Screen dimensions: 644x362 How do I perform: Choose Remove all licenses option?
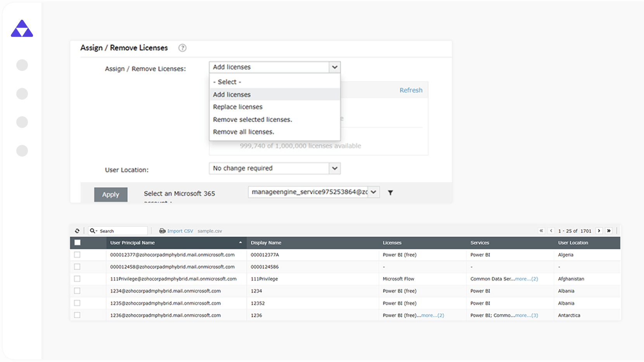coord(243,132)
